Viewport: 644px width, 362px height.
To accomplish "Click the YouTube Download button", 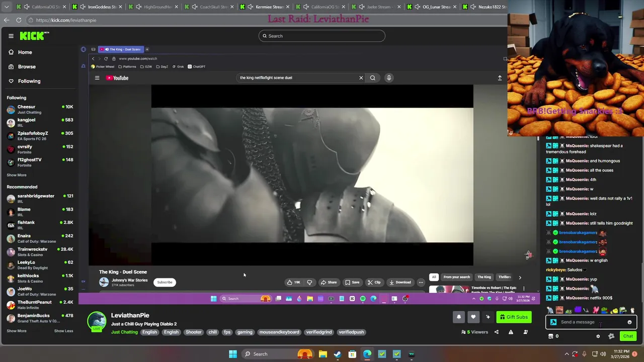I will click(x=400, y=282).
